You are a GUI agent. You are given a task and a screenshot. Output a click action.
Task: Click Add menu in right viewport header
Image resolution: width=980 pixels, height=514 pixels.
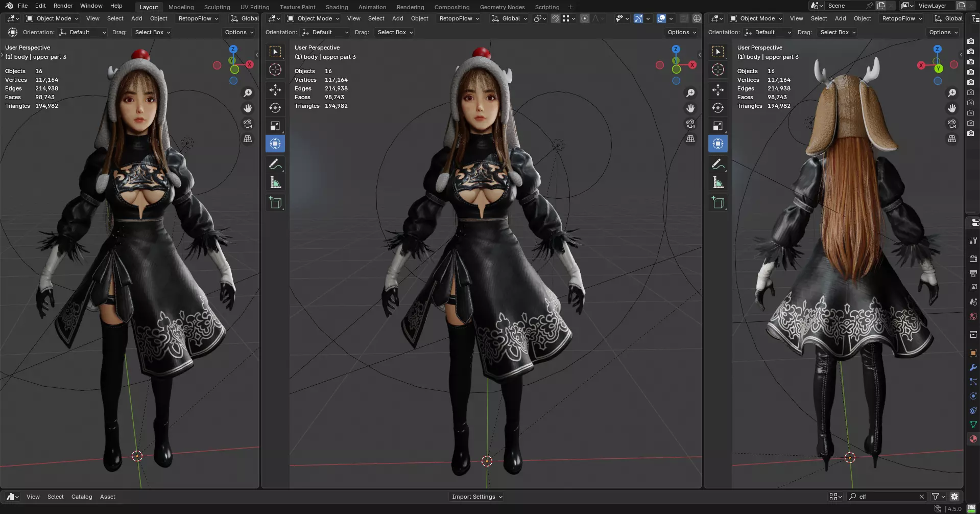[x=840, y=18]
